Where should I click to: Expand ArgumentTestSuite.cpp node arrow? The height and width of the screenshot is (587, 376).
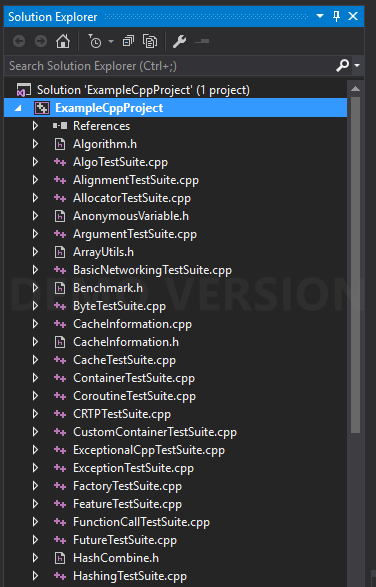pyautogui.click(x=36, y=234)
